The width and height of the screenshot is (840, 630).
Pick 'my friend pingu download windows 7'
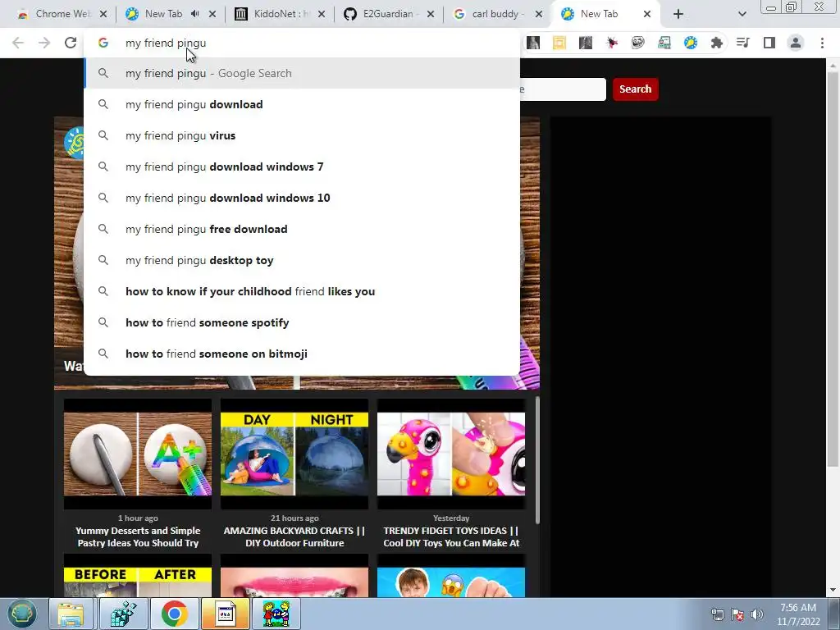(x=302, y=167)
